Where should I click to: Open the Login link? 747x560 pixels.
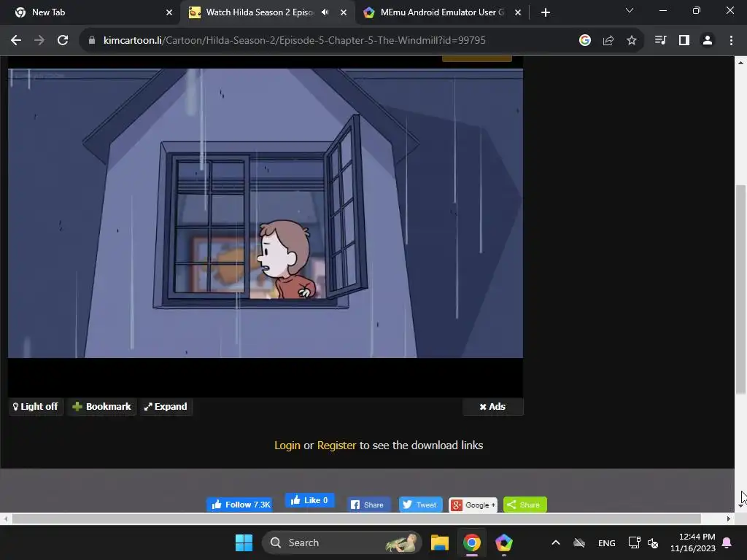point(287,446)
